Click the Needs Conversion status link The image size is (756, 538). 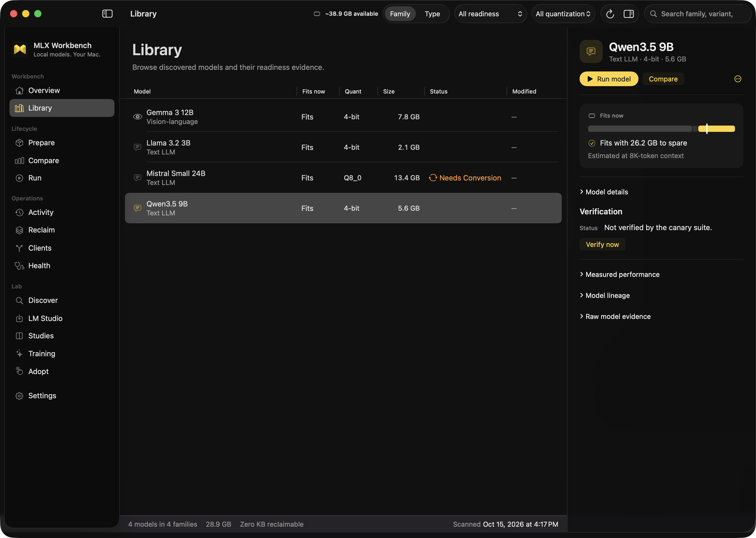tap(465, 178)
